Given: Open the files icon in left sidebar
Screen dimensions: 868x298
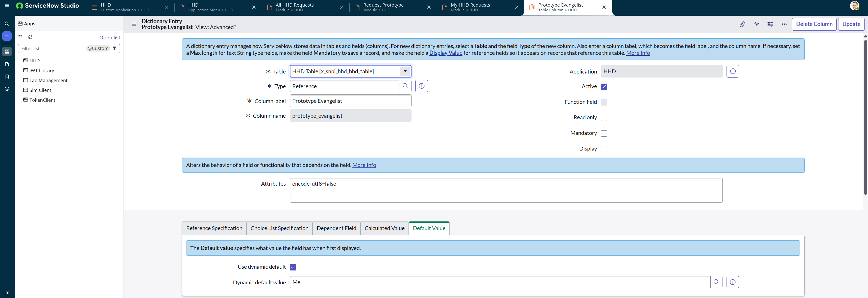Looking at the screenshot, I should pos(7,64).
